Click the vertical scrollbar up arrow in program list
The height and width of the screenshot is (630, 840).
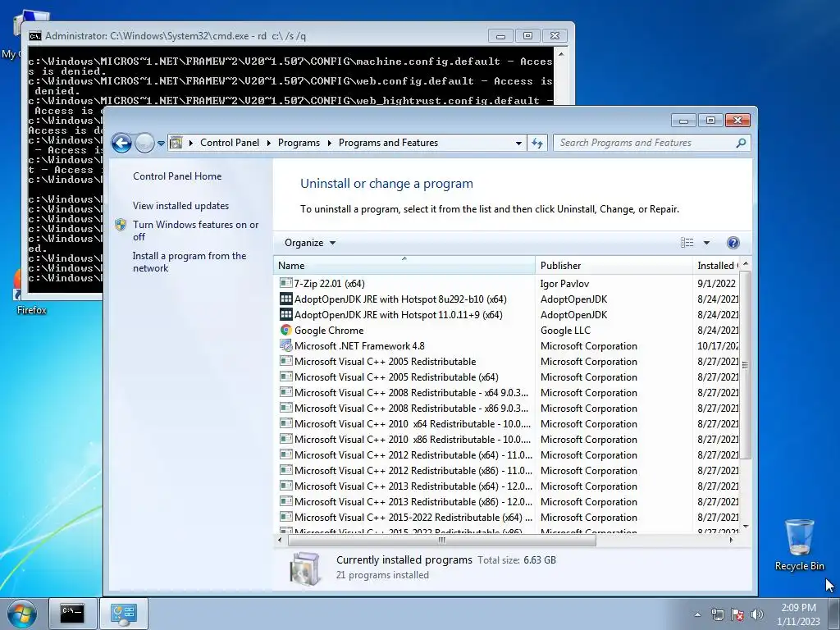pyautogui.click(x=745, y=263)
